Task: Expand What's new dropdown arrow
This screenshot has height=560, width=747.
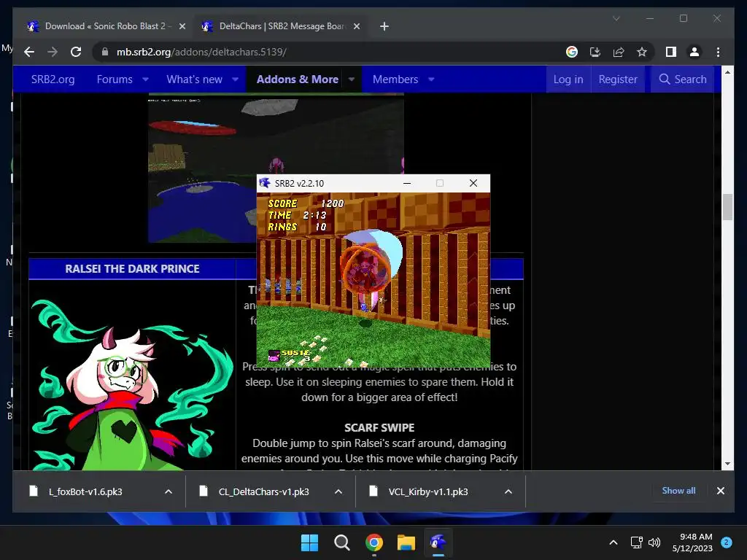Action: click(236, 79)
